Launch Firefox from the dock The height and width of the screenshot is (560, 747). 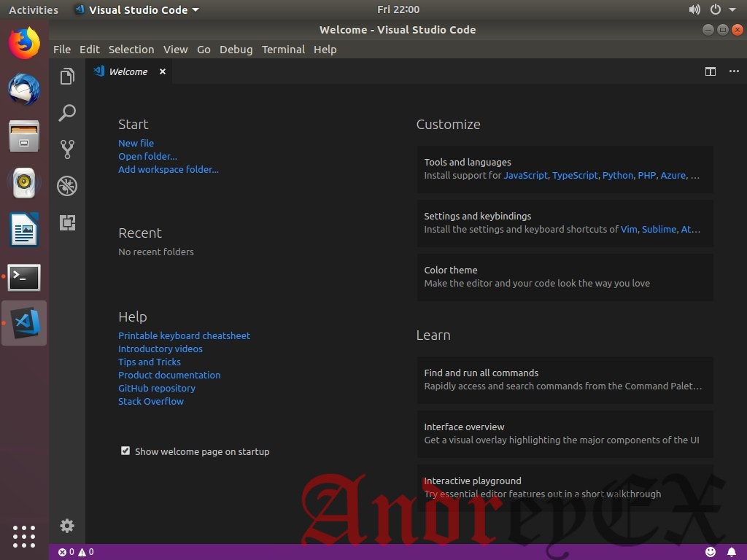(24, 43)
